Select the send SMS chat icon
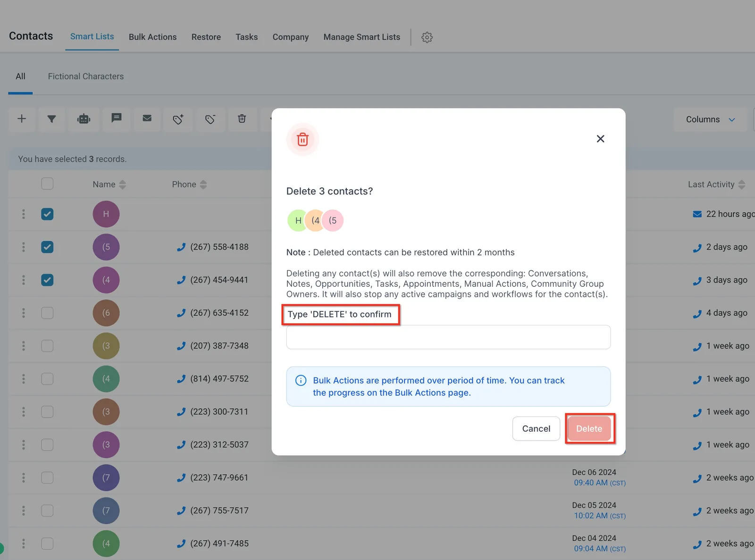 [x=116, y=118]
